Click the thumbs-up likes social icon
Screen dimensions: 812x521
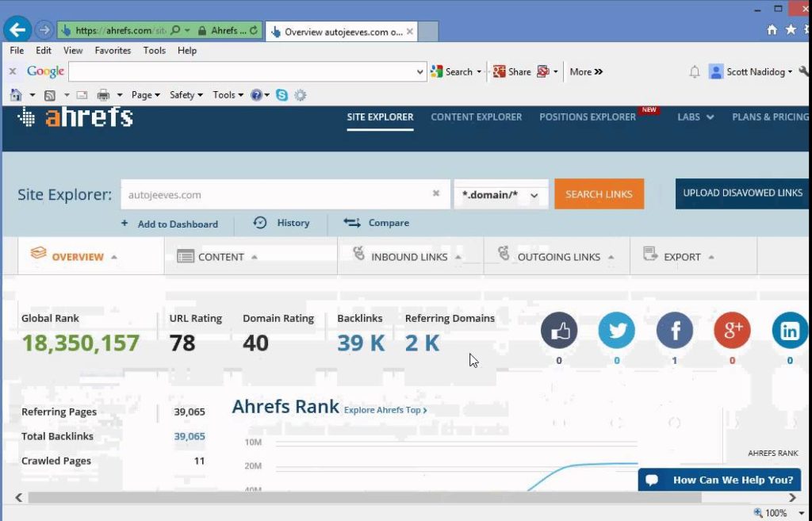pos(559,330)
